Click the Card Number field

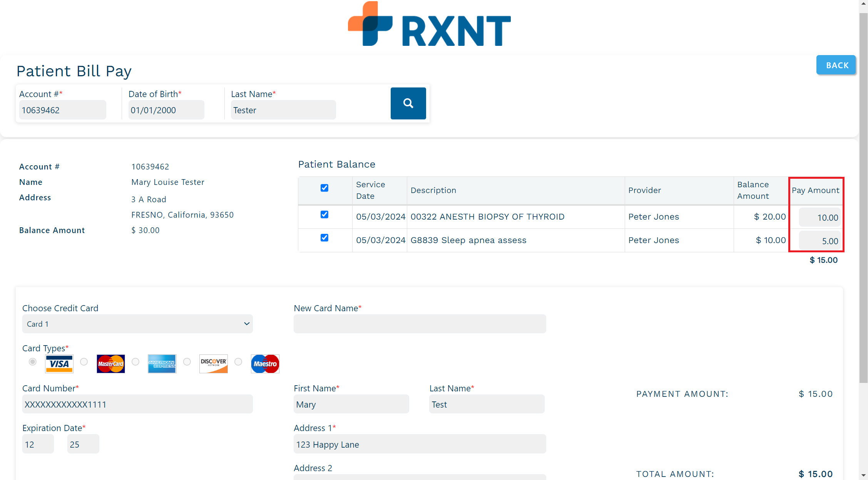[137, 404]
